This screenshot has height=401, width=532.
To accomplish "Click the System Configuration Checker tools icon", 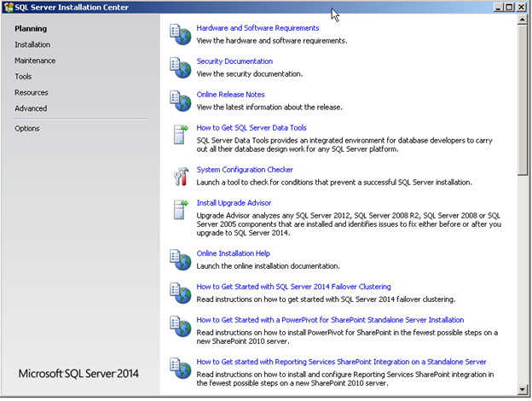I will coord(181,176).
